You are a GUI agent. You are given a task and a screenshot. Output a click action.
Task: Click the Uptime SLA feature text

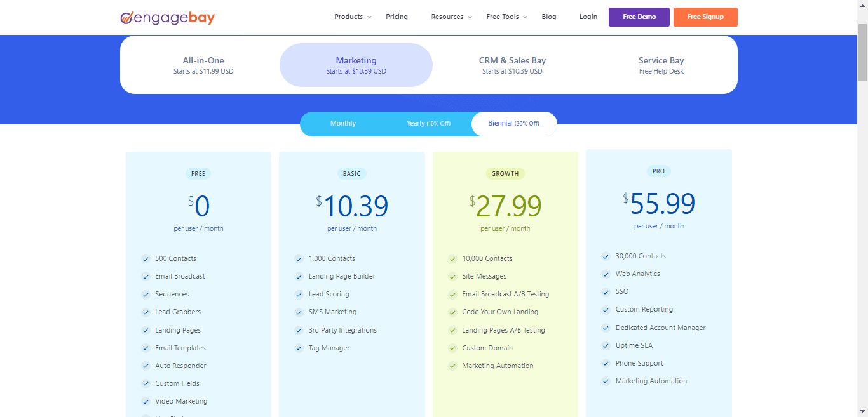tap(634, 345)
